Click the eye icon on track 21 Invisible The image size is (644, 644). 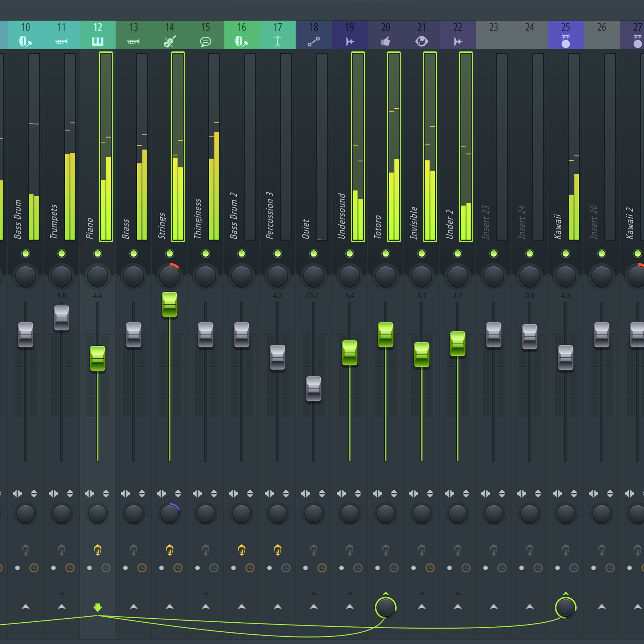click(421, 41)
